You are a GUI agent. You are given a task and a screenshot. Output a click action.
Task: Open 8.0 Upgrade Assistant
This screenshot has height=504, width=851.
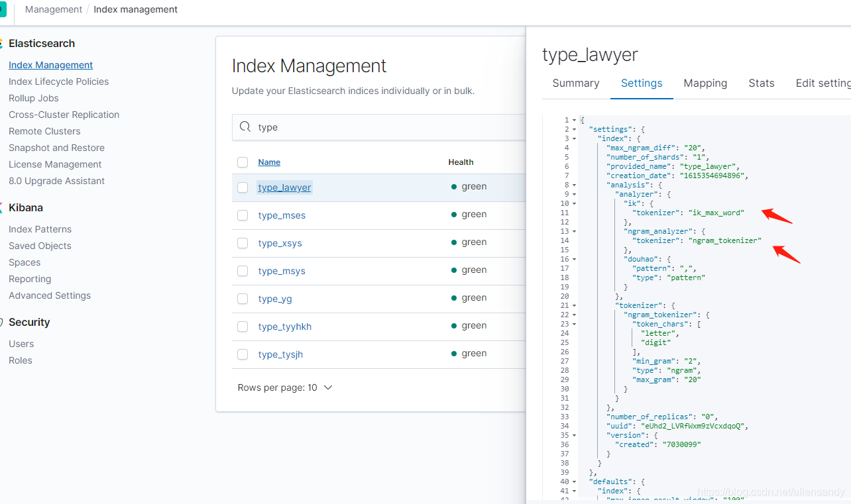(56, 181)
